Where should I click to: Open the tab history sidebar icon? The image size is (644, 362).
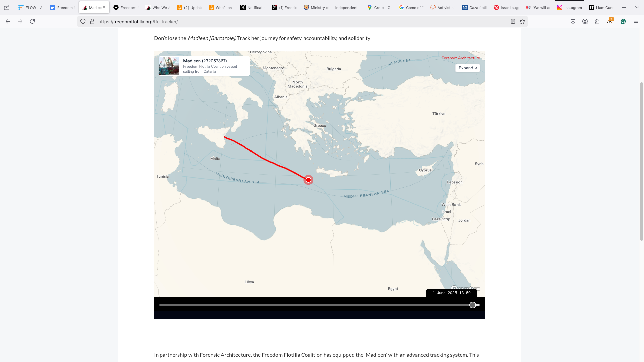coord(7,7)
